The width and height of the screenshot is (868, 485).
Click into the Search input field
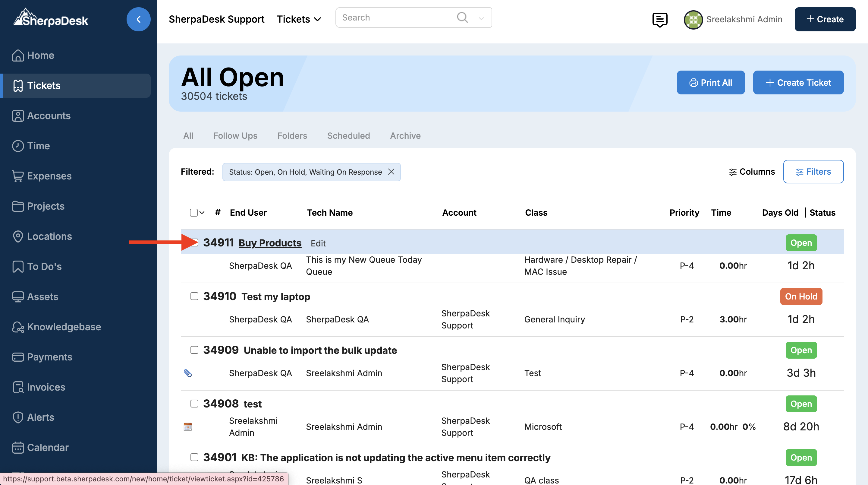[x=394, y=17]
